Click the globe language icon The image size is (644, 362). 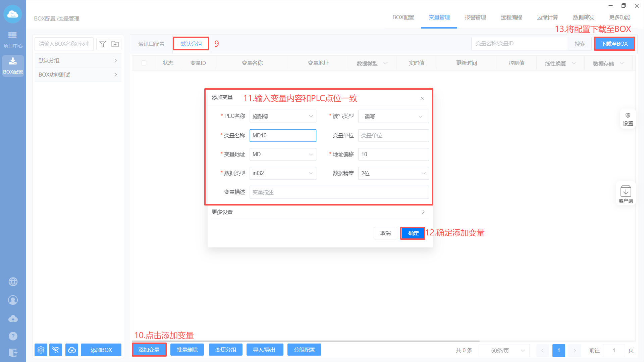tap(13, 282)
